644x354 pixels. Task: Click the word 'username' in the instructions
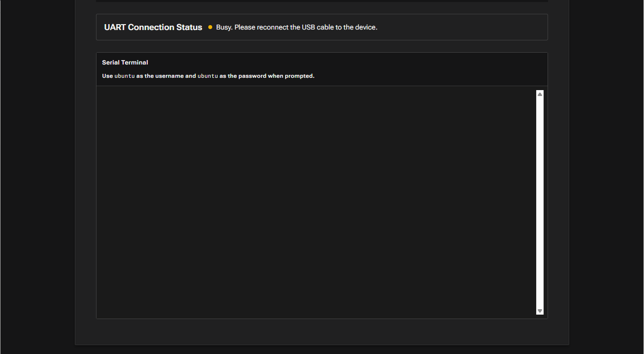[169, 76]
